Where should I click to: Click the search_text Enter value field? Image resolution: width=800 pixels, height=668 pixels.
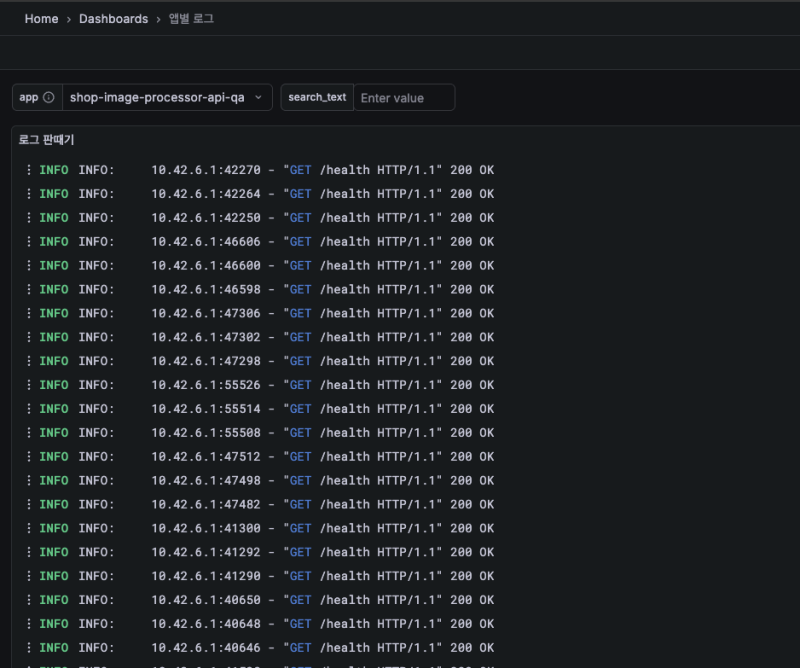coord(404,98)
